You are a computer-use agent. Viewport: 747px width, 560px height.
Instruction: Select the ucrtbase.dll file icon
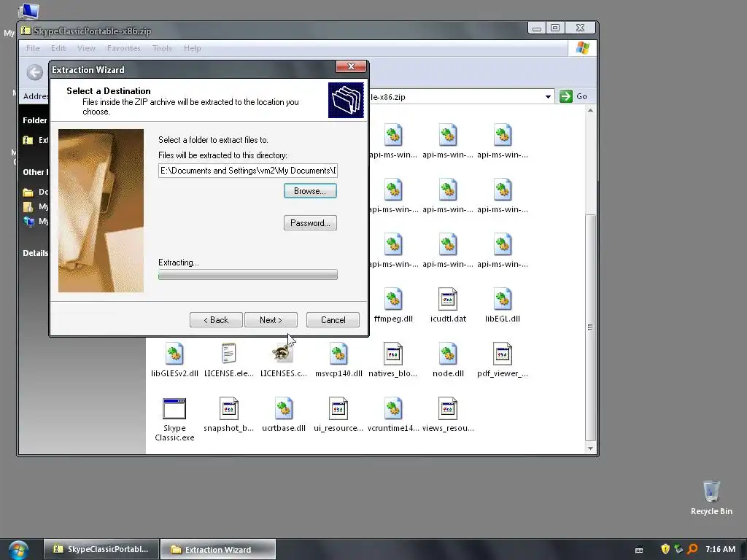tap(284, 408)
